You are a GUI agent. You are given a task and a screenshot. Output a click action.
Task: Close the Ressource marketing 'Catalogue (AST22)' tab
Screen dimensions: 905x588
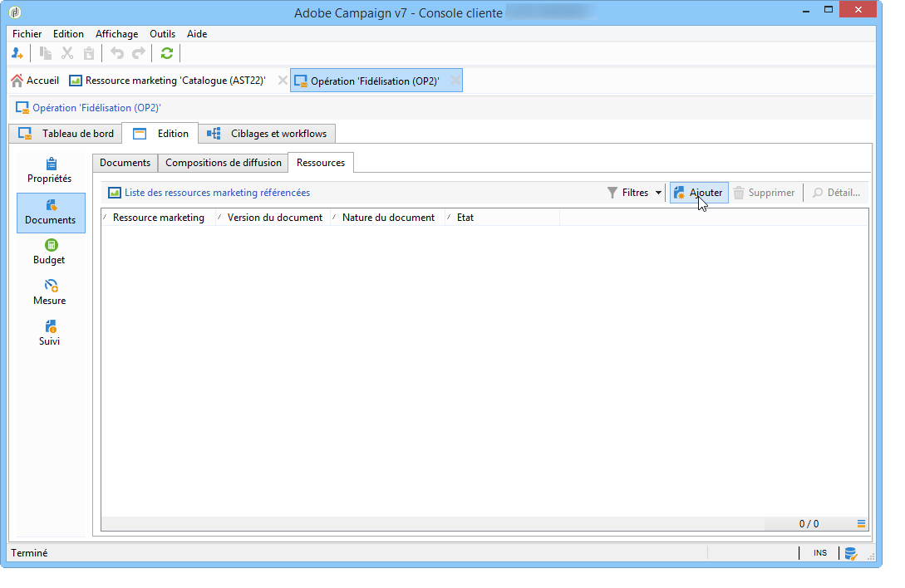[x=283, y=81]
